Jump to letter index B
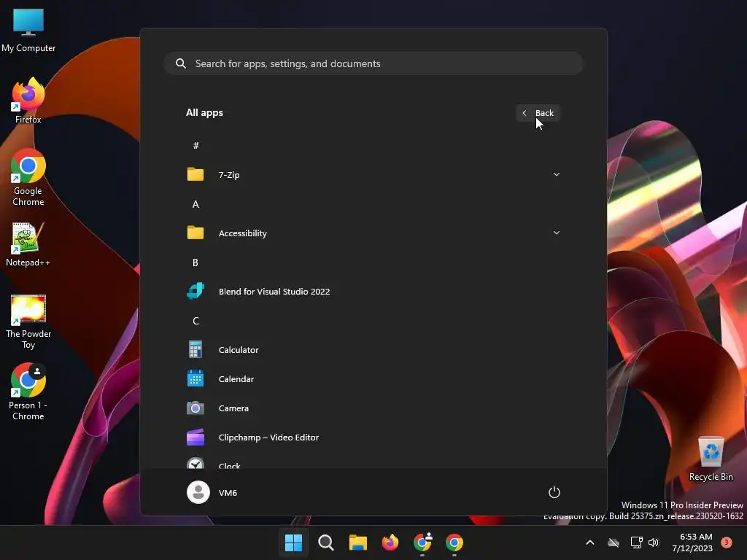The height and width of the screenshot is (560, 747). (x=196, y=262)
